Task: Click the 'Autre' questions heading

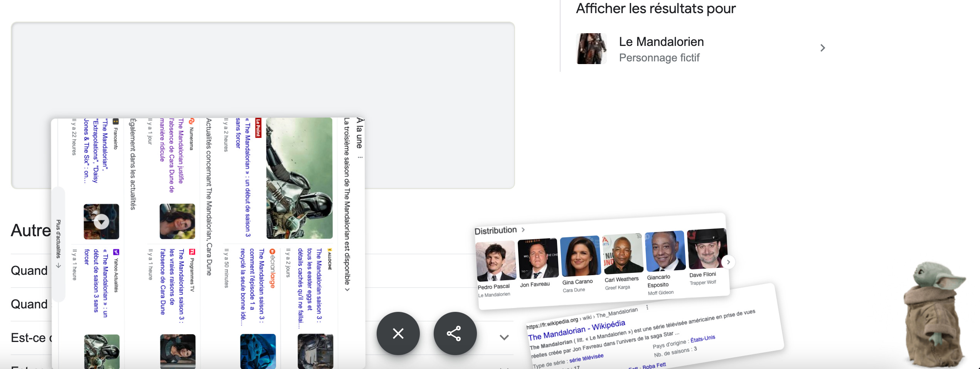Action: click(31, 230)
